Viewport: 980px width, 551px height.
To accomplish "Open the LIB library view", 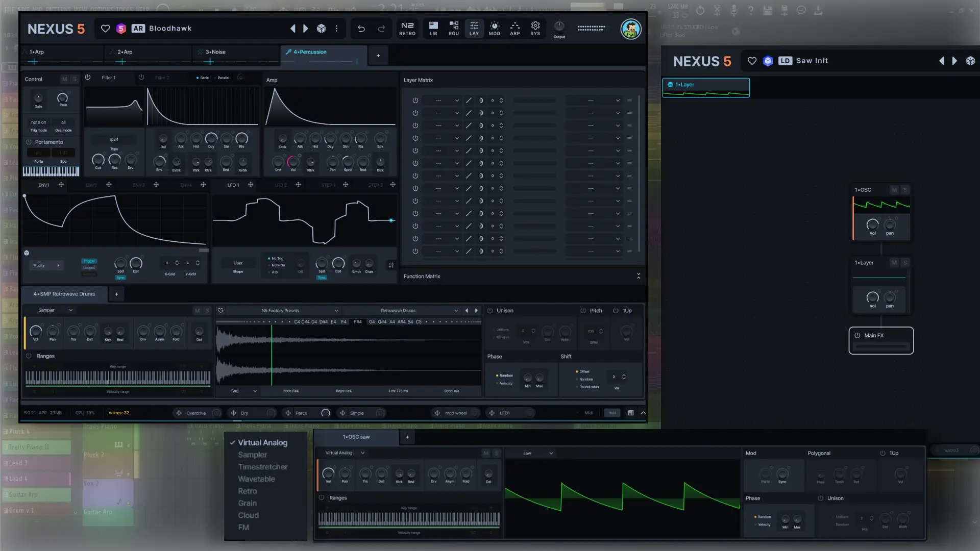I will (x=433, y=29).
